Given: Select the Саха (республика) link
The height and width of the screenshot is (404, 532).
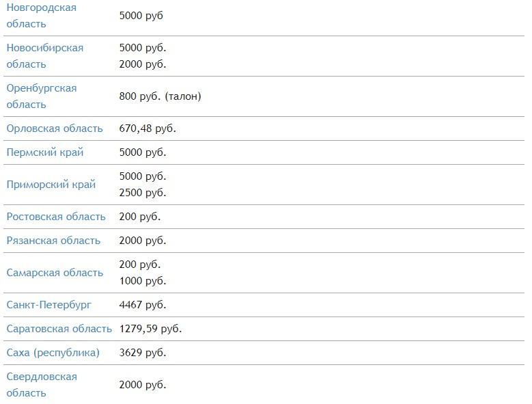Looking at the screenshot, I should pos(53,353).
